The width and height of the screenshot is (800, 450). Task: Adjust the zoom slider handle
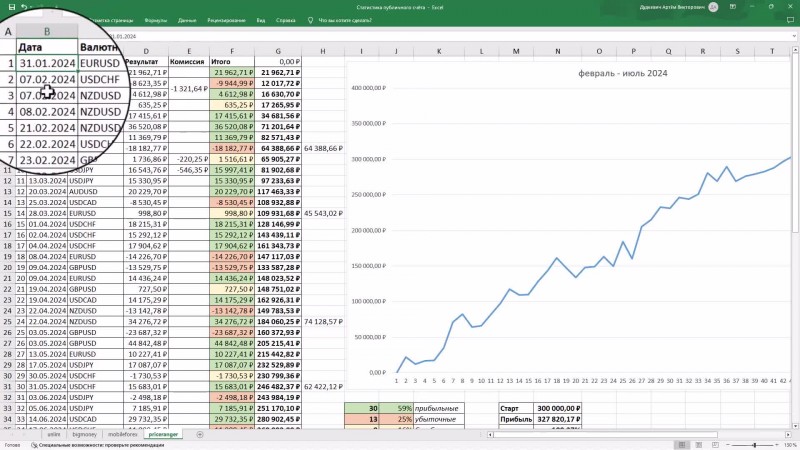(x=755, y=445)
